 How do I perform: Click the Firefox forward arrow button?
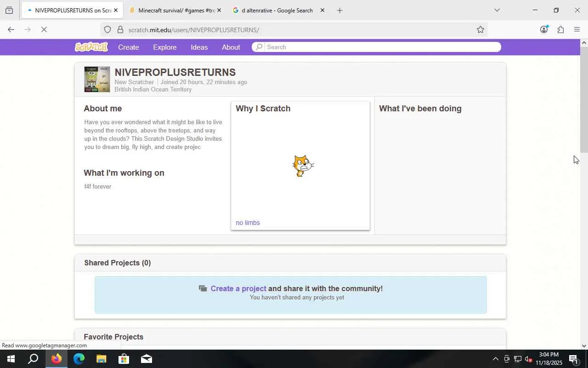pos(27,29)
